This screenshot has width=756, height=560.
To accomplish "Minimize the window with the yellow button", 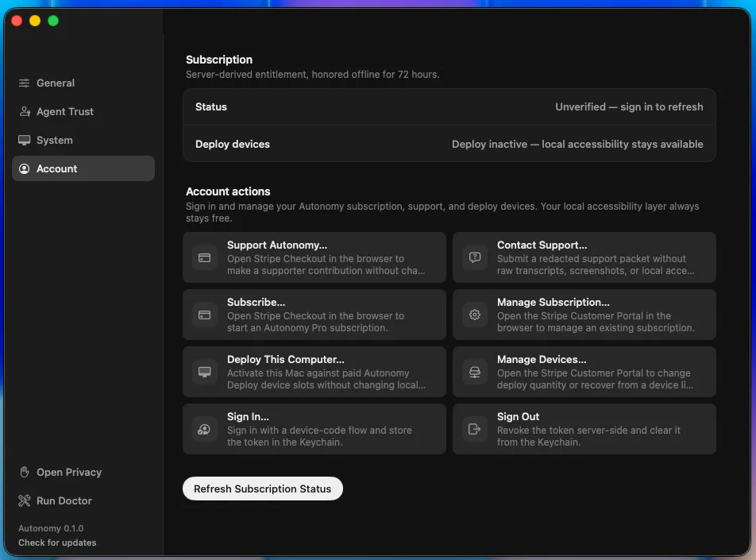I will (35, 21).
